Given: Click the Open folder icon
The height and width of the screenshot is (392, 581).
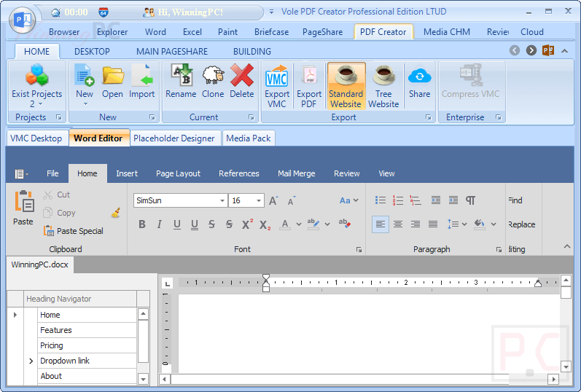Looking at the screenshot, I should pyautogui.click(x=113, y=82).
